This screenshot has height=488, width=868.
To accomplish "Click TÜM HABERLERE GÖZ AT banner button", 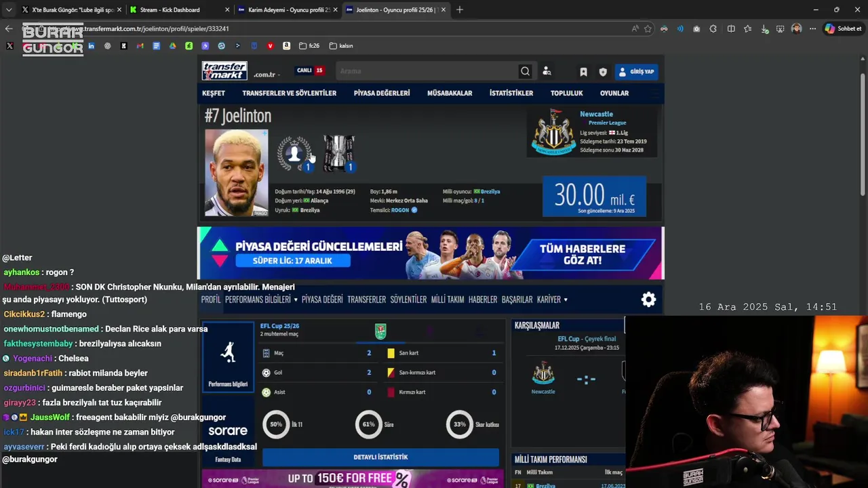I will tap(583, 254).
